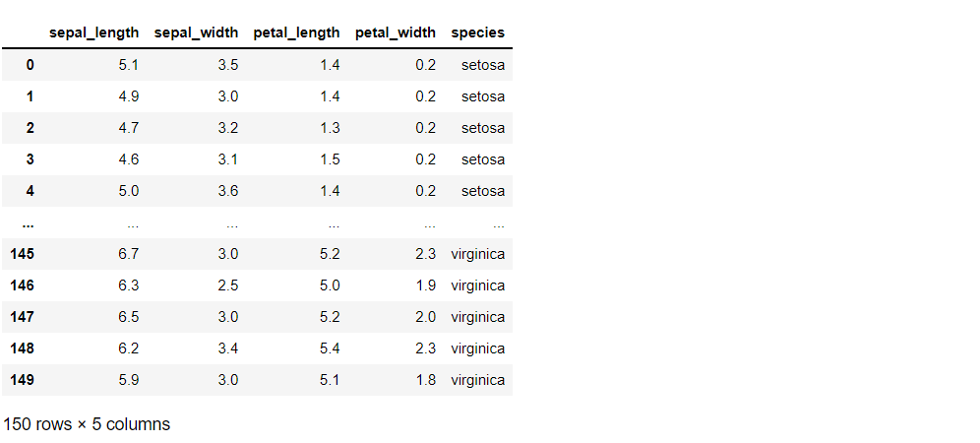
Task: Click the species column header
Action: [477, 32]
